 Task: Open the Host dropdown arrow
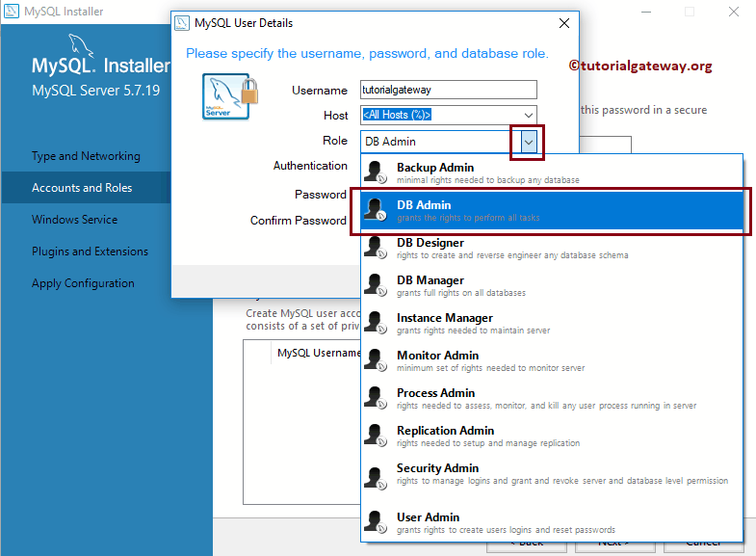coord(529,116)
